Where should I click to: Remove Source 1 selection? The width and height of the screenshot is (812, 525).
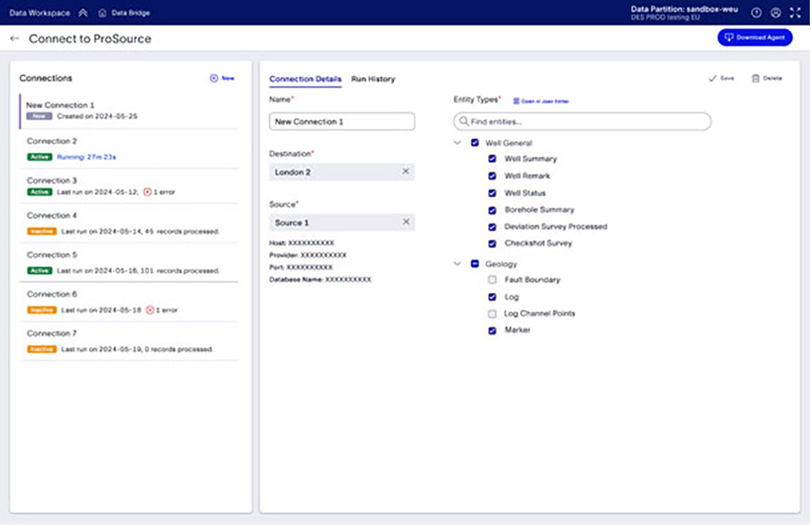[405, 222]
